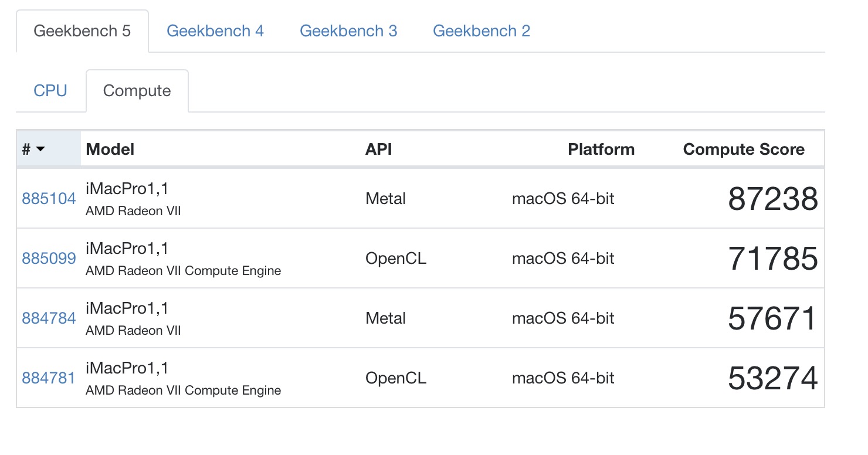
Task: Select the Geekbench 5 tab
Action: [x=82, y=31]
